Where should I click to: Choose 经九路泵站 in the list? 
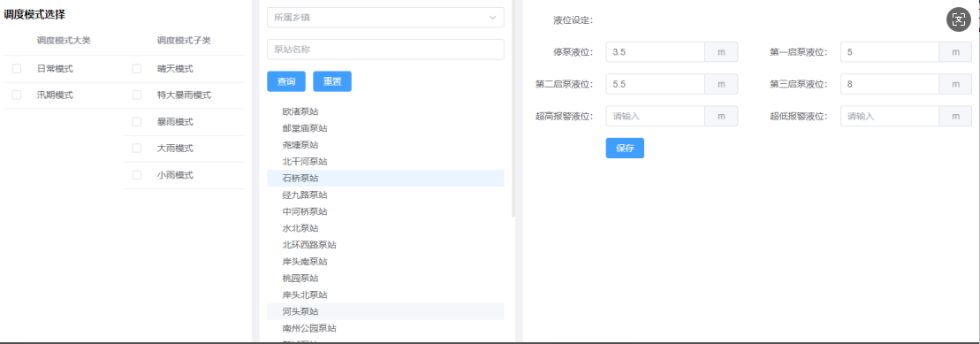(385, 195)
